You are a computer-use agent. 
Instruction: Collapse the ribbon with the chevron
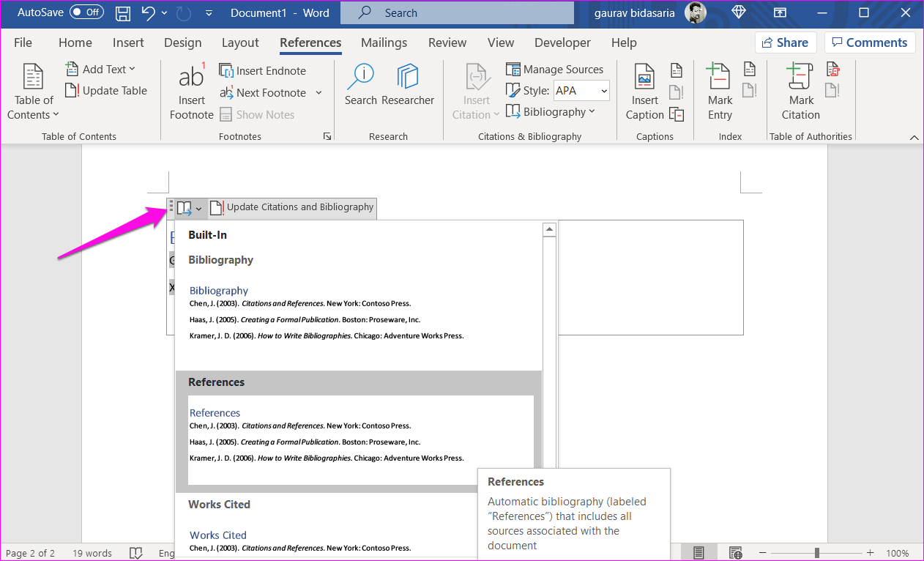(x=914, y=137)
